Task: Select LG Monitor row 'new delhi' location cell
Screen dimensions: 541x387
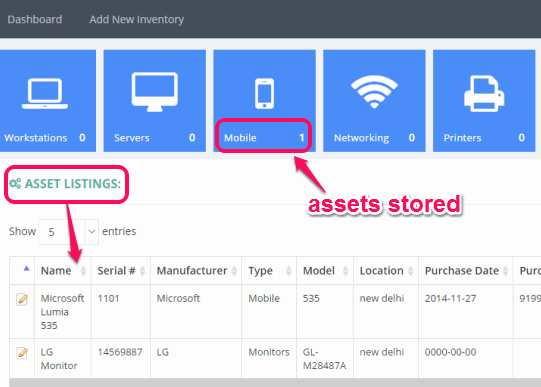Action: pos(386,359)
